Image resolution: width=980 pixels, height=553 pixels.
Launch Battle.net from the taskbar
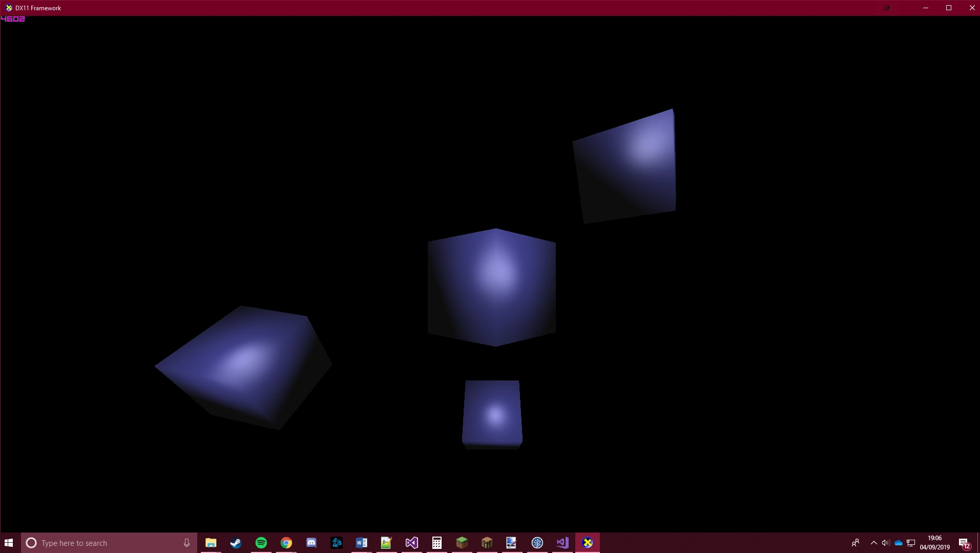click(x=336, y=543)
